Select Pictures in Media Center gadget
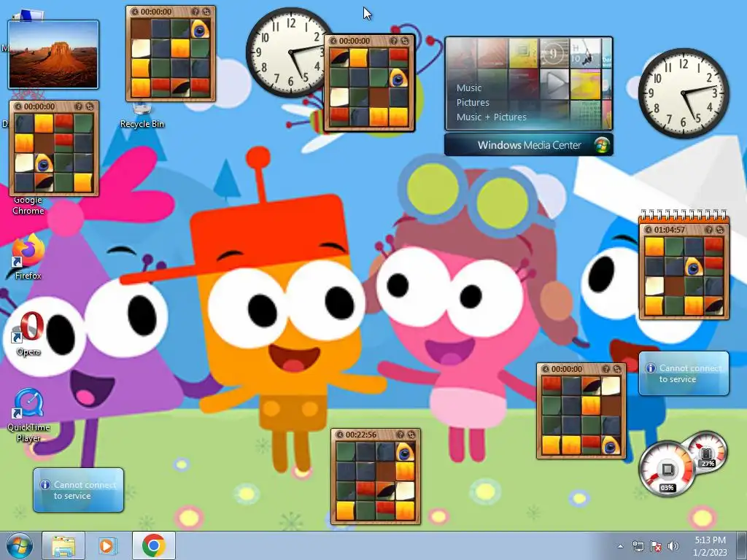The width and height of the screenshot is (747, 560). [473, 102]
